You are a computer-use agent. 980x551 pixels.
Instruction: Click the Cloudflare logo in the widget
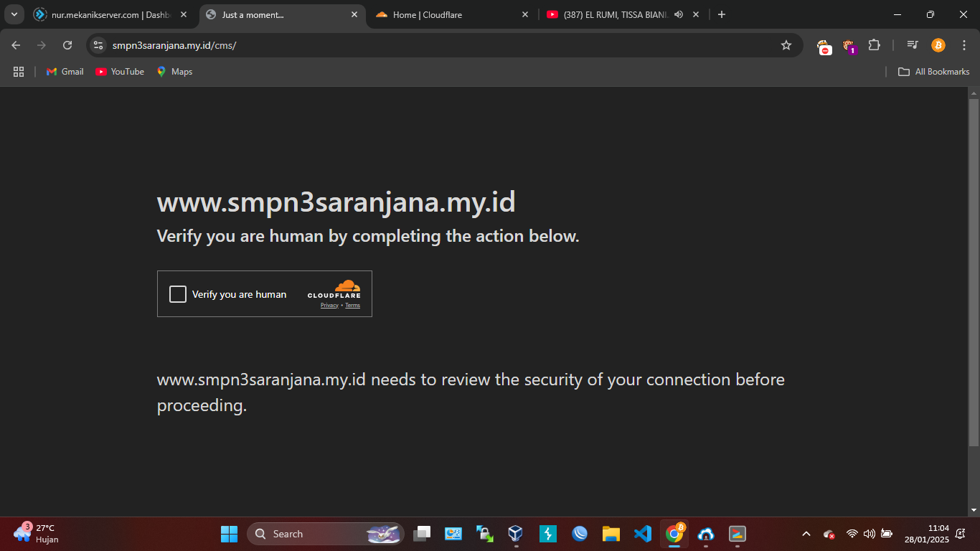[x=334, y=289]
